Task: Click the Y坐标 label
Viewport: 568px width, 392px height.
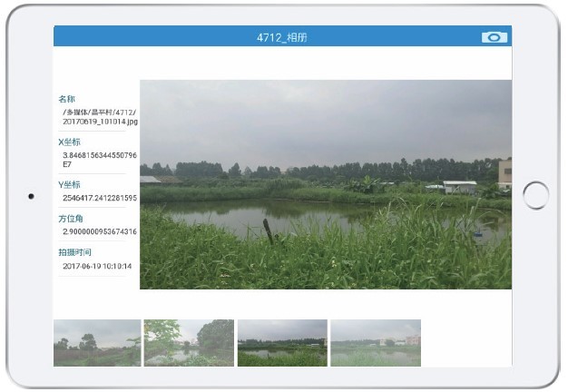Action: [x=69, y=185]
